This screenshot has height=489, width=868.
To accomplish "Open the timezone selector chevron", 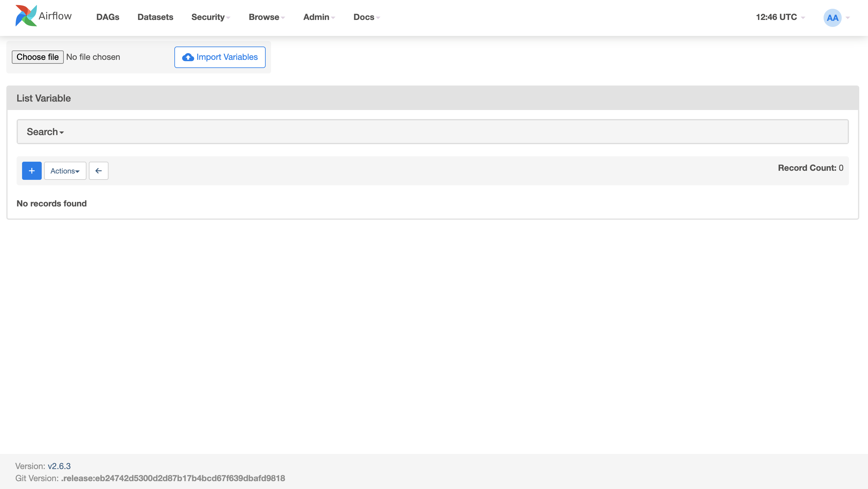I will tap(803, 18).
